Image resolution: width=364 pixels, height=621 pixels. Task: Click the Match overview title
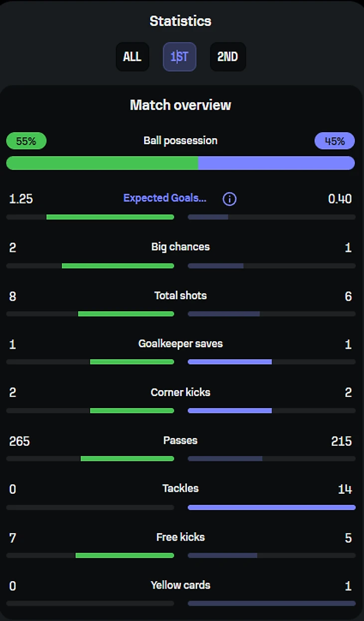coord(181,105)
